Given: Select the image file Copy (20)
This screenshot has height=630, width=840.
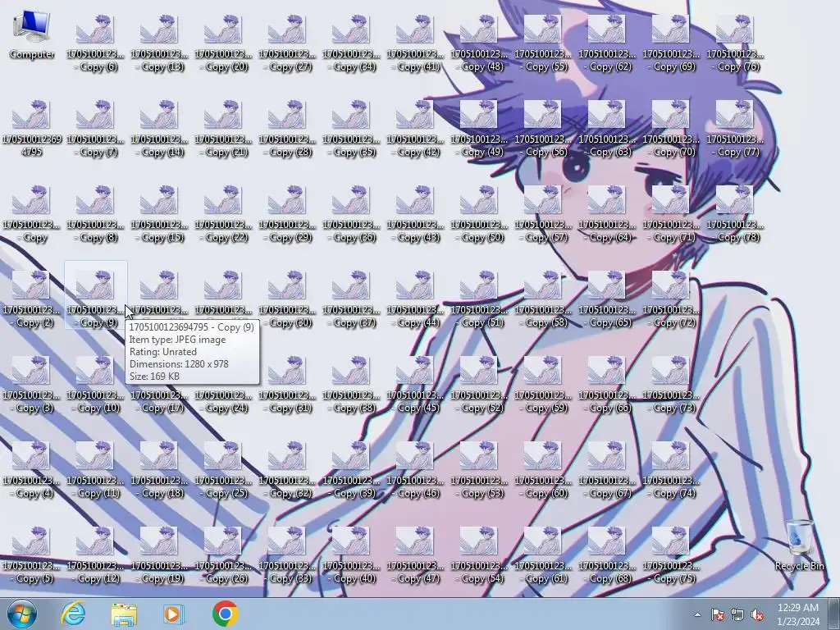Looking at the screenshot, I should click(223, 43).
